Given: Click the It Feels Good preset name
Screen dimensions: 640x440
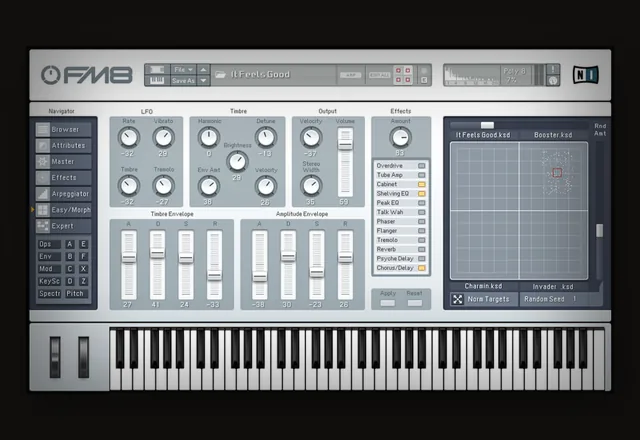Looking at the screenshot, I should (x=260, y=75).
